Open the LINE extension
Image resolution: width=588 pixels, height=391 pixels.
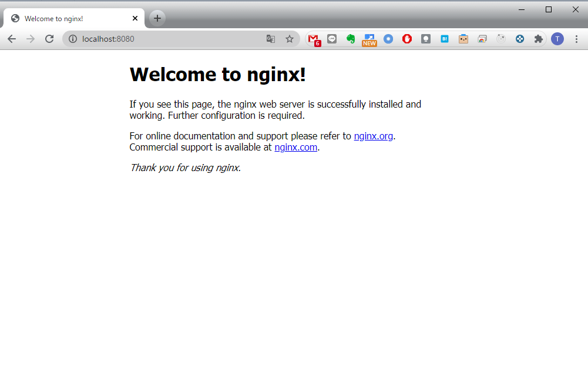tap(332, 39)
